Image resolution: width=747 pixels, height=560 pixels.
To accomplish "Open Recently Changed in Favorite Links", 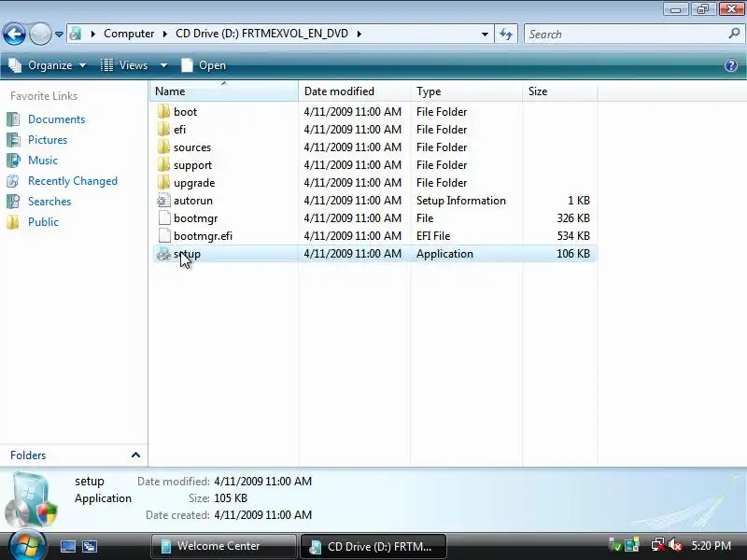I will [73, 181].
